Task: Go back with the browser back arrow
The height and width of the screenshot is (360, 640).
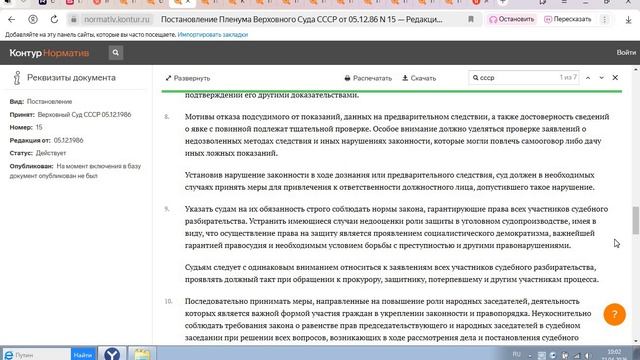Action: 11,19
